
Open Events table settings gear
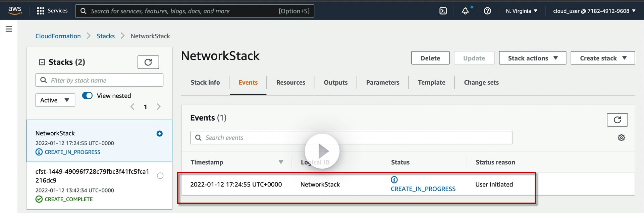(x=621, y=138)
